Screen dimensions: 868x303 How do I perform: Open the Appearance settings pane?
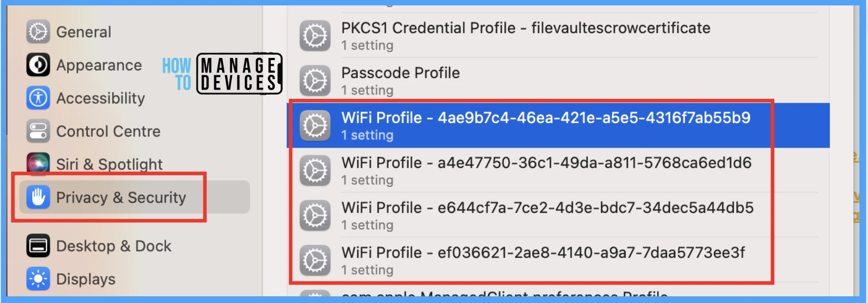pos(99,65)
